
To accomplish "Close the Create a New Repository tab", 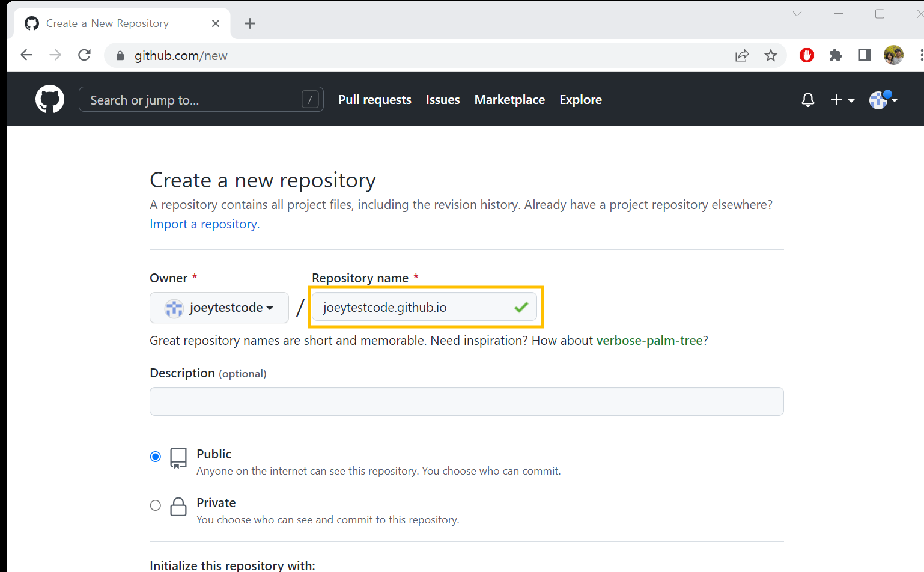I will tap(216, 23).
